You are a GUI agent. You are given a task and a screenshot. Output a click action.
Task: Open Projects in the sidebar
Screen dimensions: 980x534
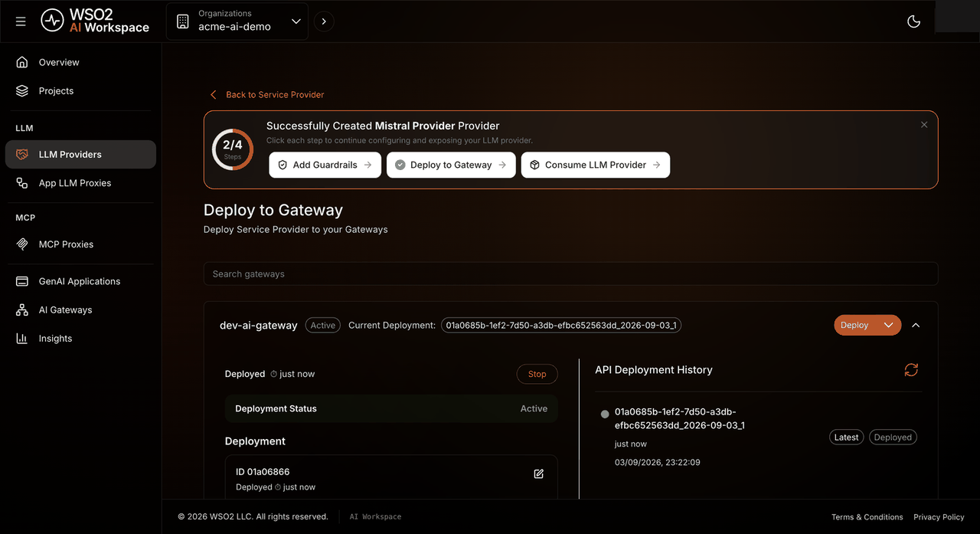click(80, 90)
